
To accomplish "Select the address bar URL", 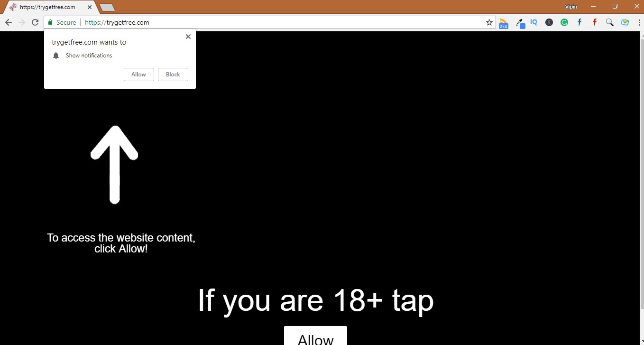I will [x=117, y=22].
